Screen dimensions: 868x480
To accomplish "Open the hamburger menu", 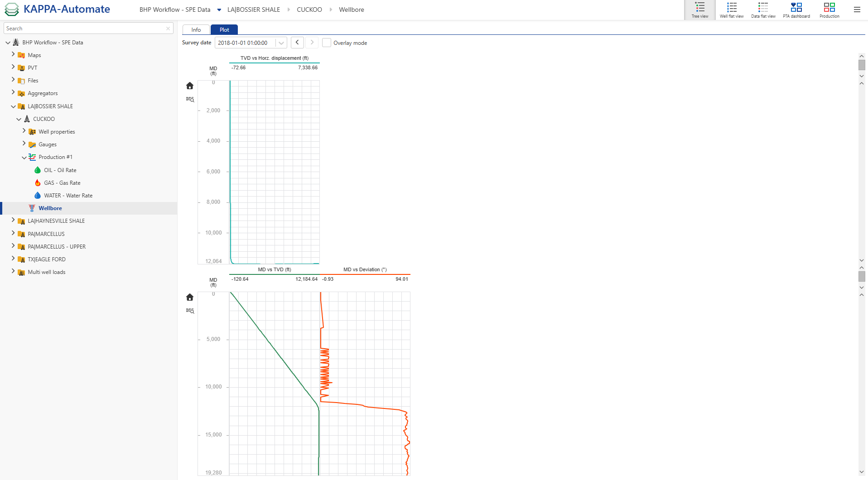I will (857, 10).
